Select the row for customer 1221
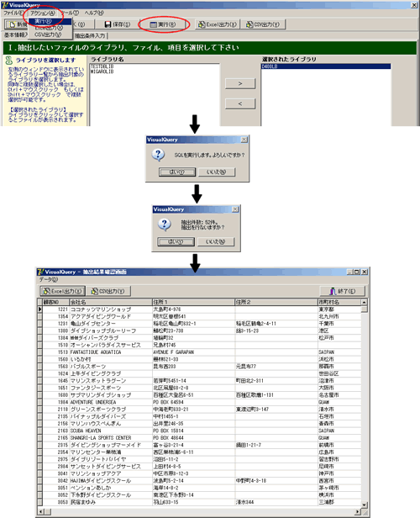 click(199, 309)
